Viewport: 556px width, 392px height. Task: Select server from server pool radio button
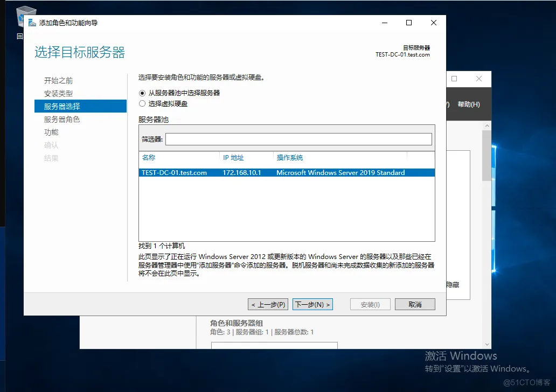click(x=142, y=93)
